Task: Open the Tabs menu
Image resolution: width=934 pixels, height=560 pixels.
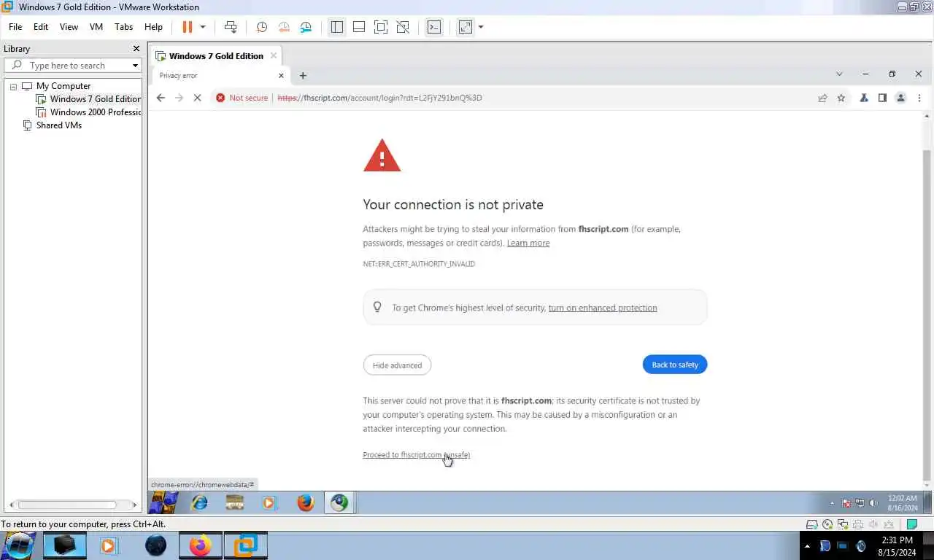Action: [x=124, y=27]
